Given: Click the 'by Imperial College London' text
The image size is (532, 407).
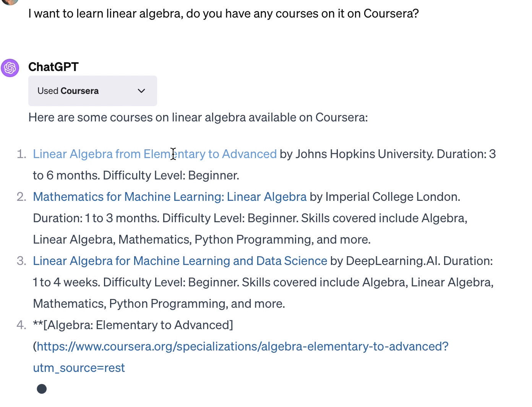Looking at the screenshot, I should (x=385, y=197).
